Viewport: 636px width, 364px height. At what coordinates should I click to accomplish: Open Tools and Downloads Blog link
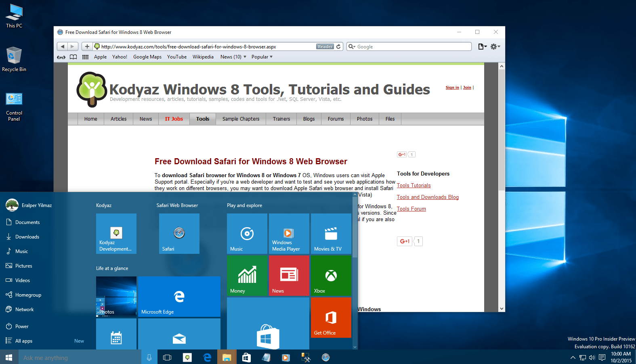point(428,197)
